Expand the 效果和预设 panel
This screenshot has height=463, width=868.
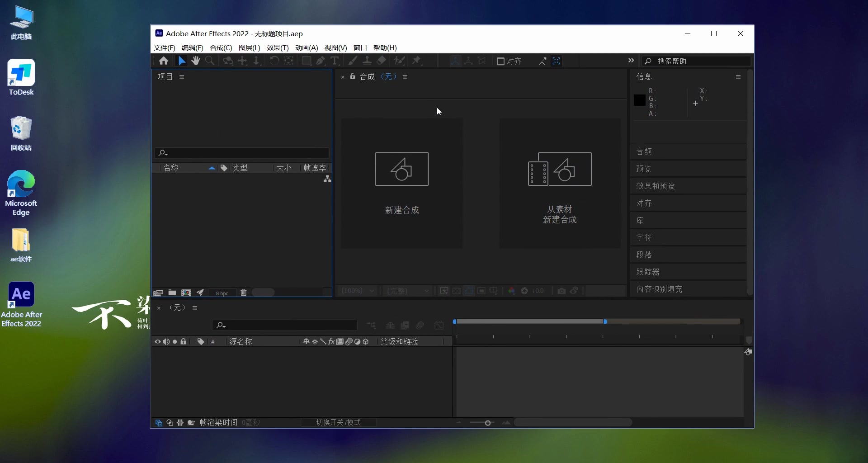[656, 185]
